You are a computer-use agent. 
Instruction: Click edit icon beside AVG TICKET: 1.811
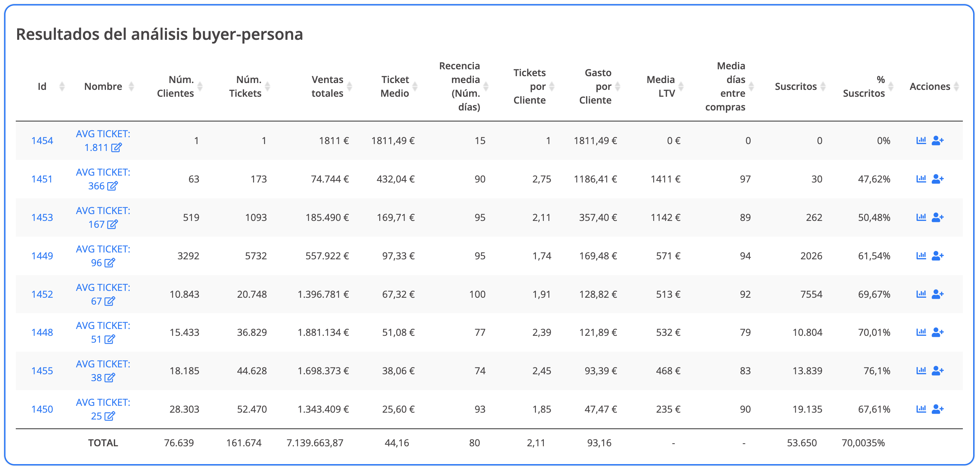[116, 147]
